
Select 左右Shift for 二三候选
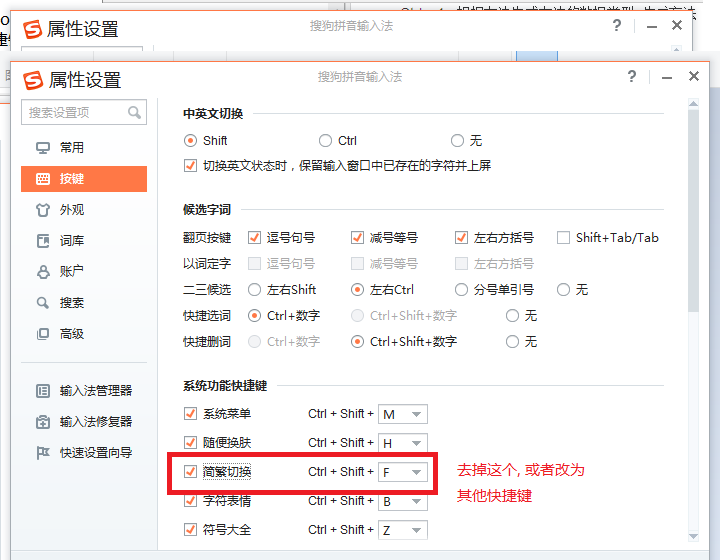coord(254,290)
